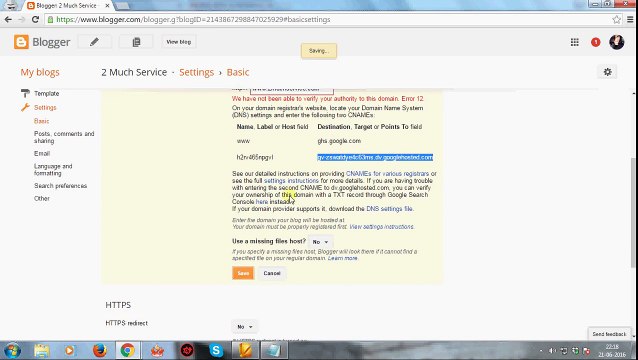This screenshot has height=360, width=638.
Task: Reload the page in Chrome
Action: pos(35,20)
